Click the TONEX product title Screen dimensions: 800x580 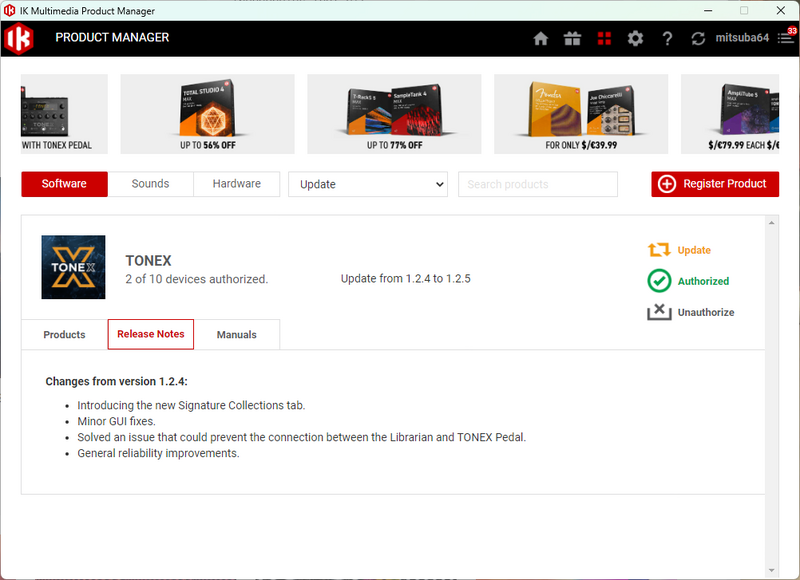148,261
